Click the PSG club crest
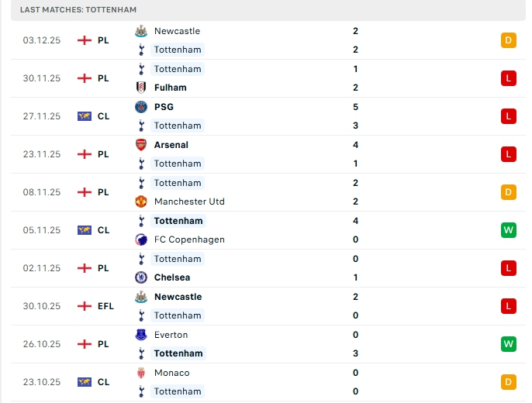The width and height of the screenshot is (532, 403). [x=141, y=107]
